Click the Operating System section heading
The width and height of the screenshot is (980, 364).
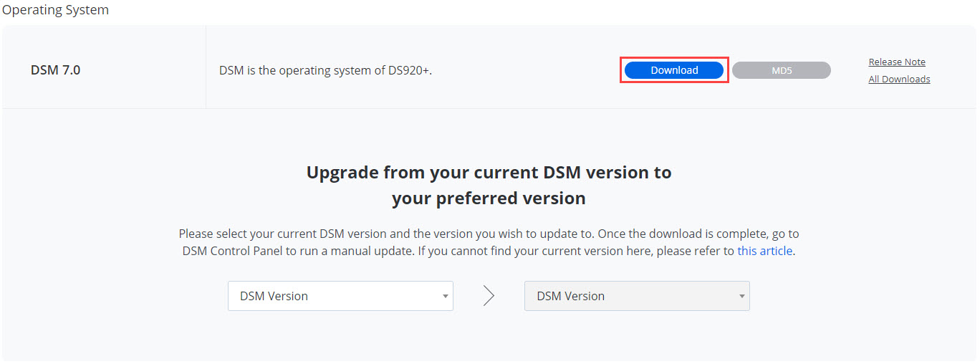pyautogui.click(x=55, y=10)
